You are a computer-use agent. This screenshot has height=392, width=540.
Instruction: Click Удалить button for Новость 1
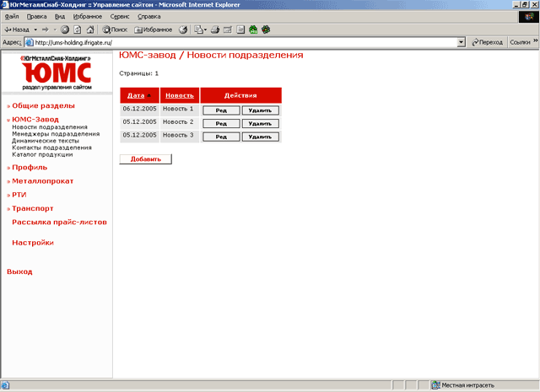click(x=260, y=110)
